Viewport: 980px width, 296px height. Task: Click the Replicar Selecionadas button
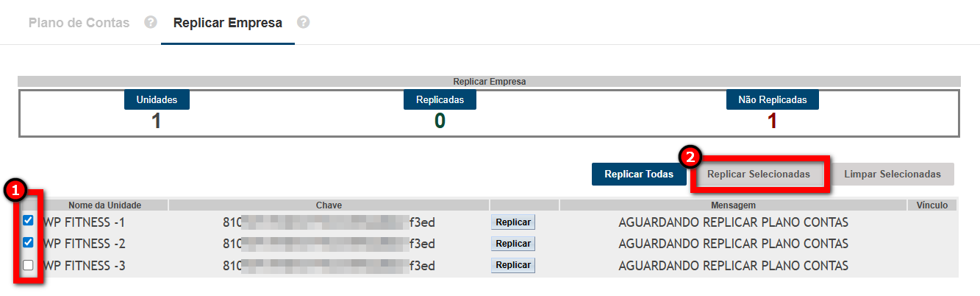coord(758,175)
